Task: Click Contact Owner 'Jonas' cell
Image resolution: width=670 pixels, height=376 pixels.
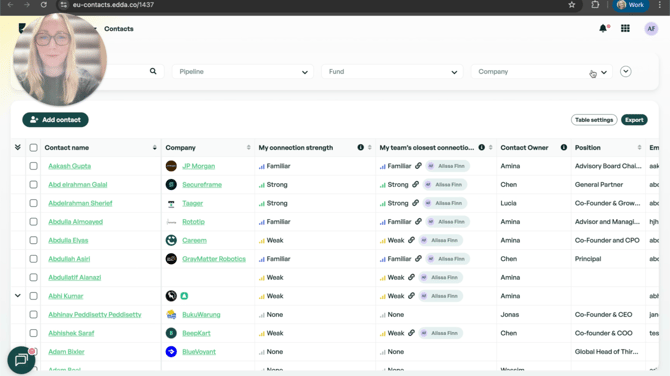Action: point(510,314)
